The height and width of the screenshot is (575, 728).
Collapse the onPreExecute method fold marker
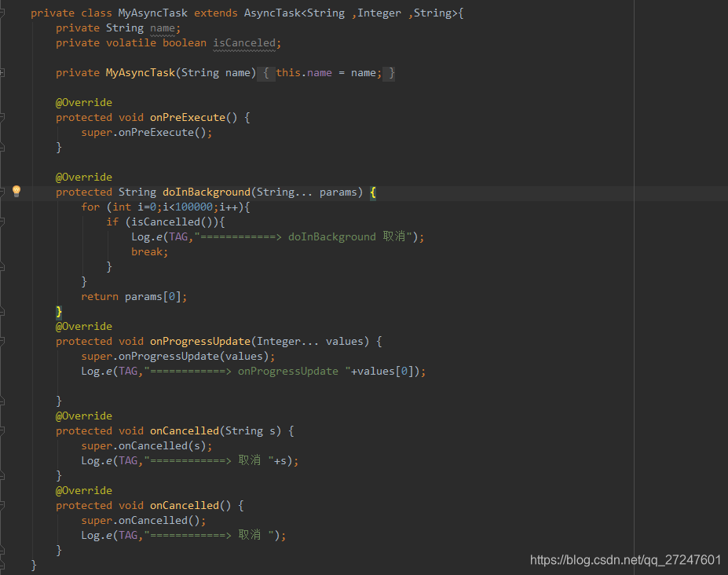(2, 118)
